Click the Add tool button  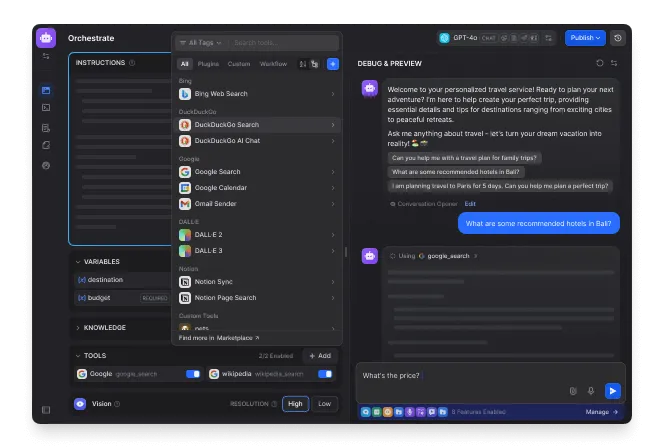[x=321, y=355]
